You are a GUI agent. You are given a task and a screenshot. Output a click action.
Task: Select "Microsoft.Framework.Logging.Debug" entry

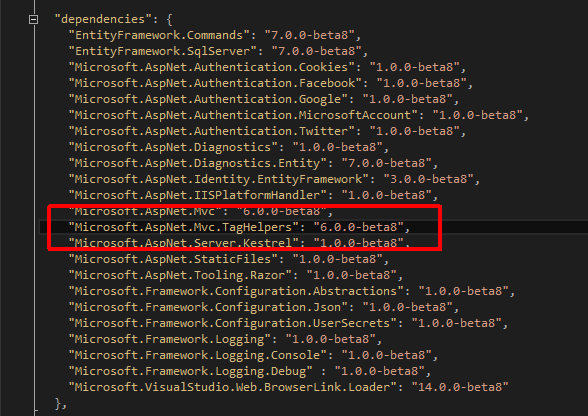(190, 371)
